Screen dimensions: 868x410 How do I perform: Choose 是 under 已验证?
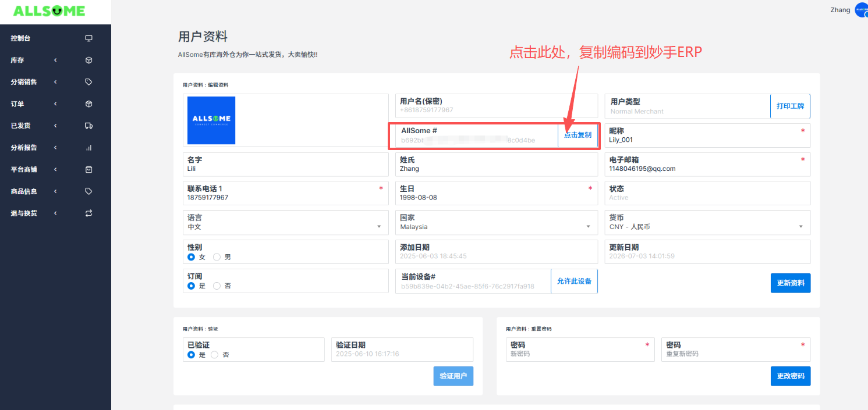point(191,354)
